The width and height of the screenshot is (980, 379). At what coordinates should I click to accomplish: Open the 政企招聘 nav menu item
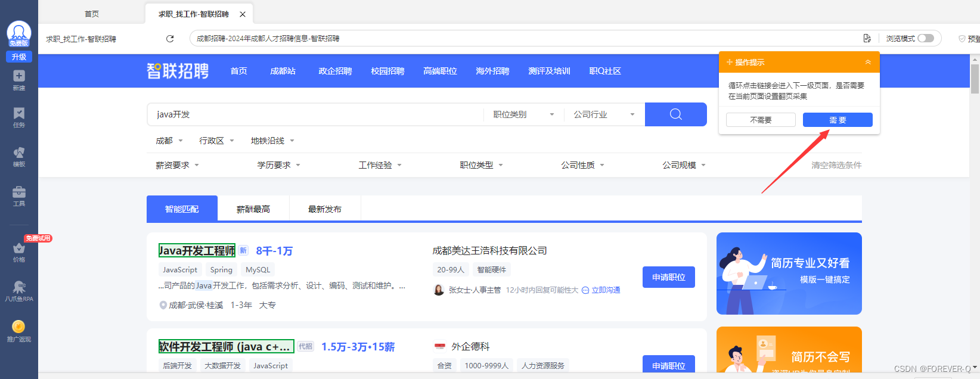pyautogui.click(x=335, y=71)
